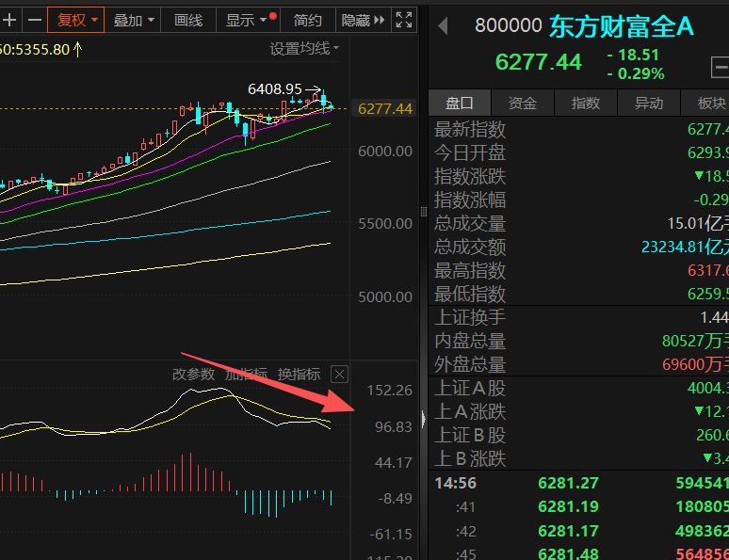Click the 最低指数 row label
729x560 pixels.
point(470,294)
